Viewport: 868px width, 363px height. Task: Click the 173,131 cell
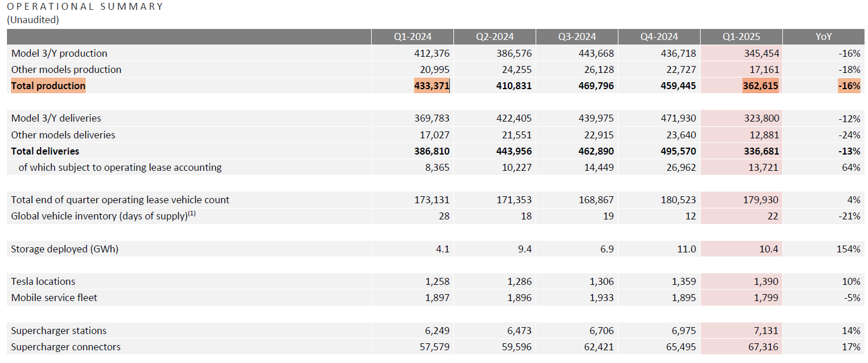pos(431,200)
